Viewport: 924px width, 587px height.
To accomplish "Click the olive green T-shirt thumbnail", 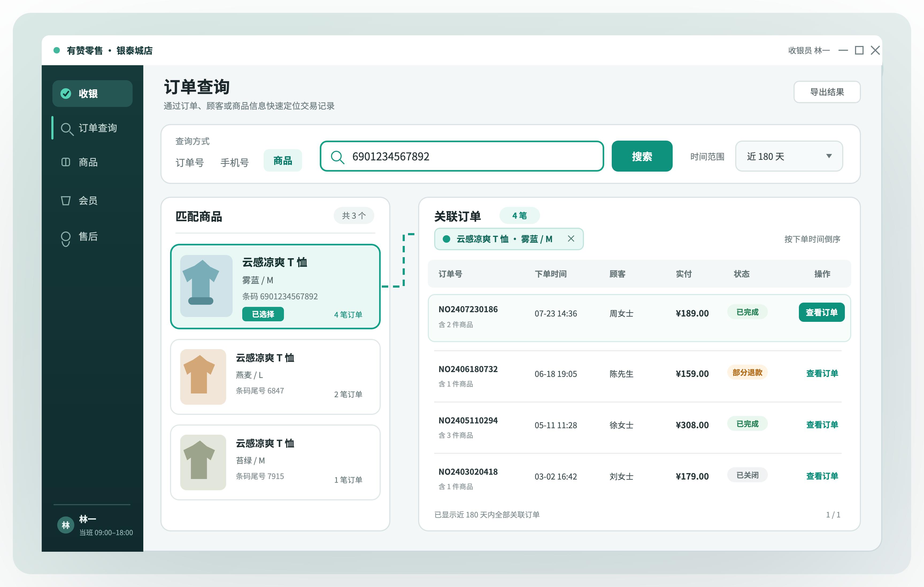I will 203,462.
